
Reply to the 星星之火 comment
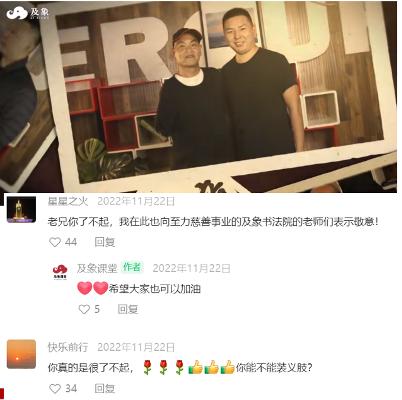coord(105,242)
